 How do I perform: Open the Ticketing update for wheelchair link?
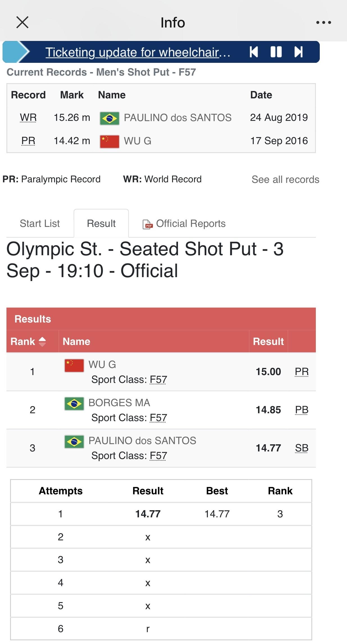coord(138,52)
